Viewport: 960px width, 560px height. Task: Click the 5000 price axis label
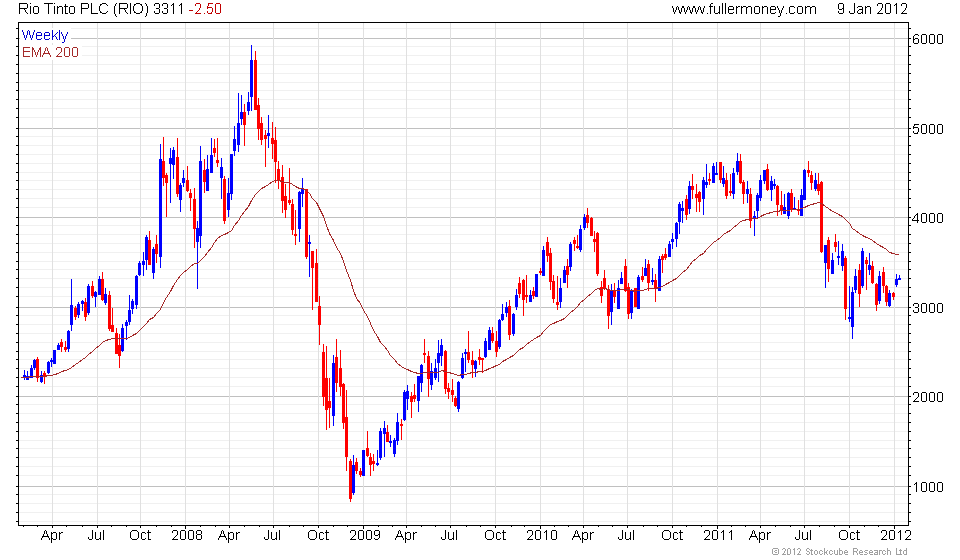[928, 129]
